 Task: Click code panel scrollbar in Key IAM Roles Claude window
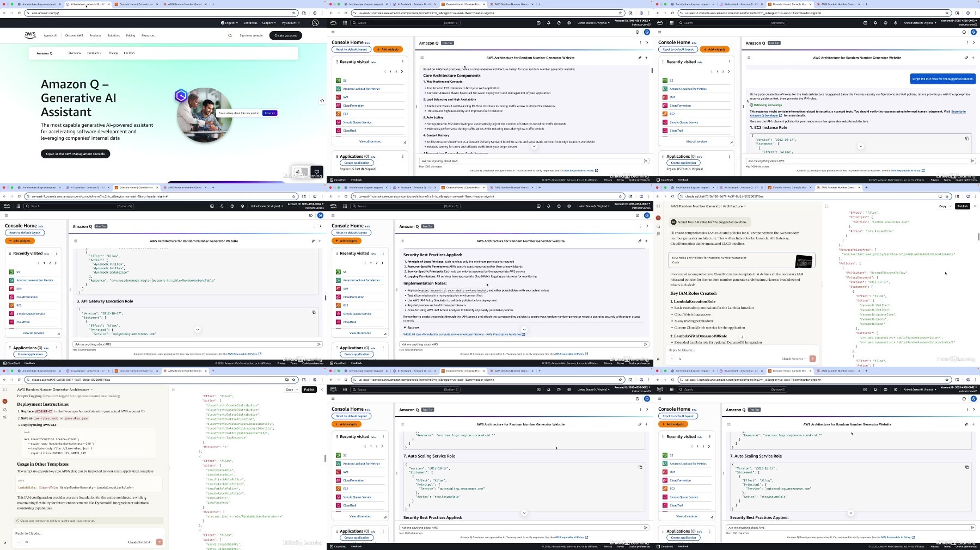tap(978, 237)
